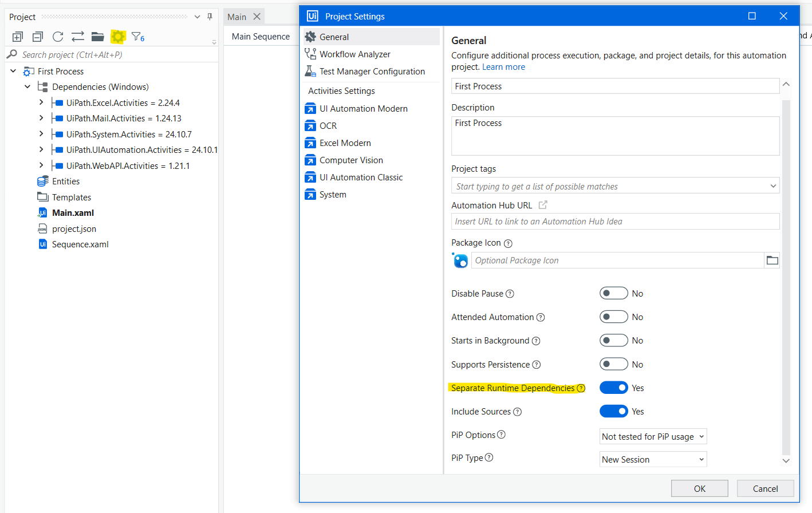The height and width of the screenshot is (513, 812).
Task: Open the file filter funnel in Project panel
Action: (x=137, y=37)
